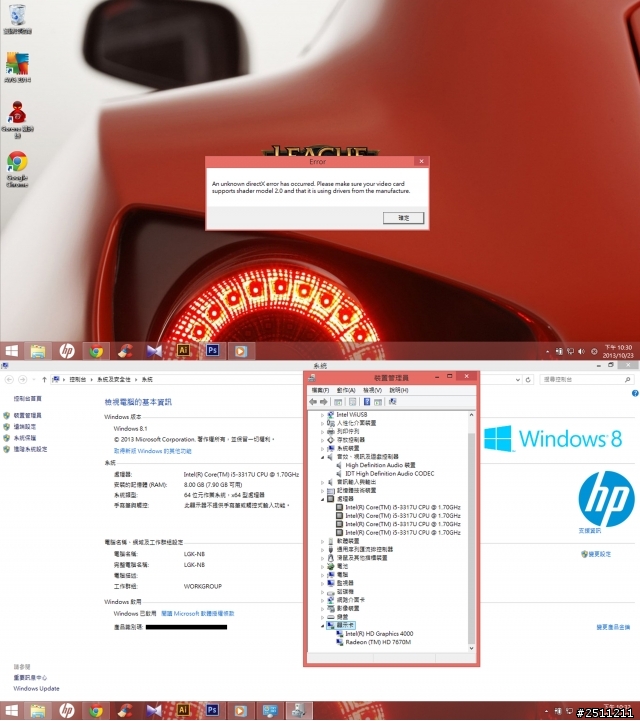640x721 pixels.
Task: Click the 變更產品金鑰 link
Action: point(613,628)
